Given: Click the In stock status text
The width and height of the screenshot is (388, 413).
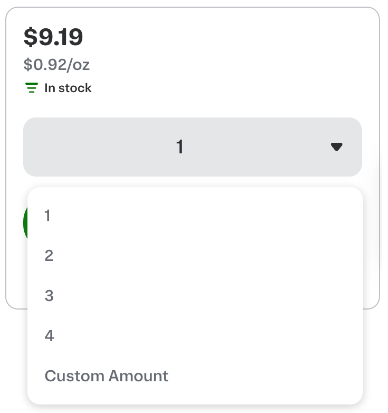Looking at the screenshot, I should [x=68, y=88].
